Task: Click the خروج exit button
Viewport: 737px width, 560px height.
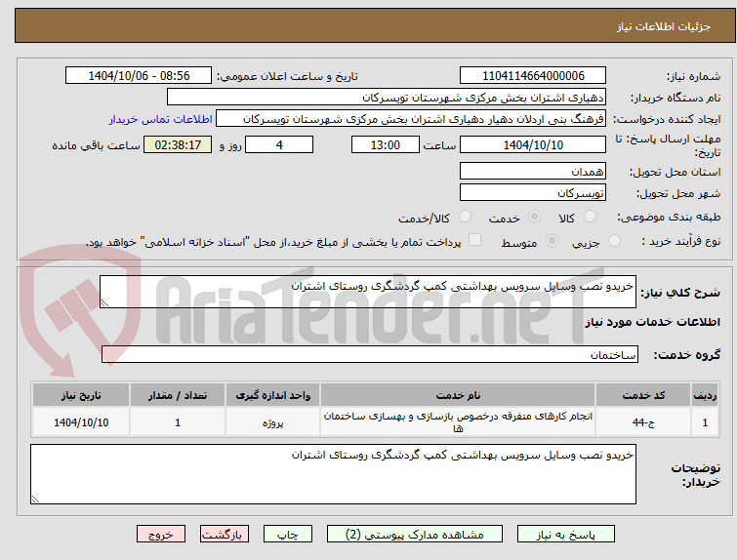Action: point(161,535)
